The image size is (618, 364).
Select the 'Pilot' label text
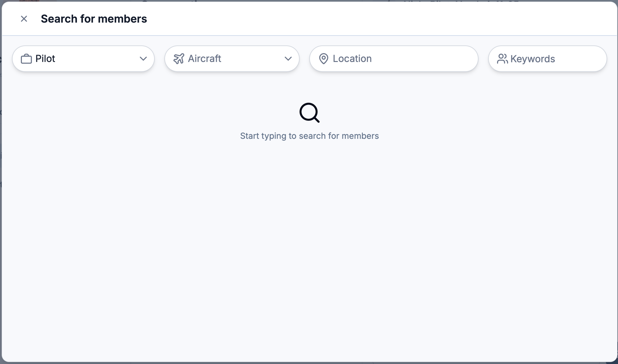pyautogui.click(x=45, y=59)
